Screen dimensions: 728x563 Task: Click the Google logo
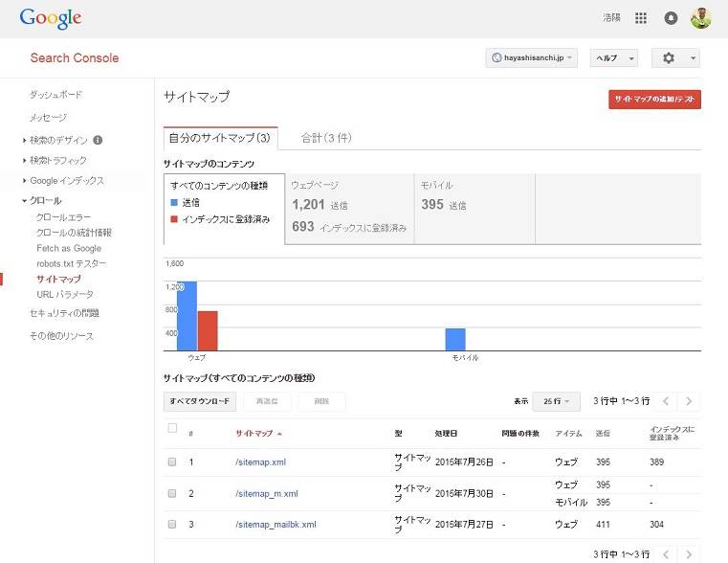(x=50, y=18)
